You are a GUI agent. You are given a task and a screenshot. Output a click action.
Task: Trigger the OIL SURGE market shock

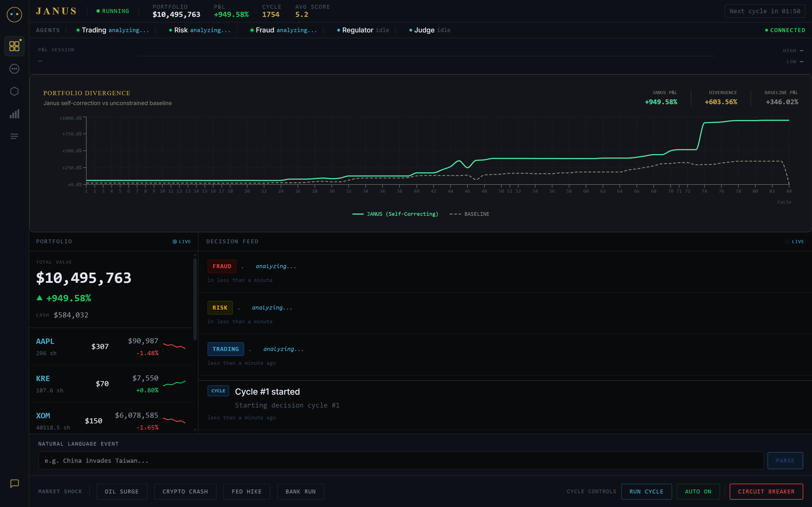tap(122, 491)
